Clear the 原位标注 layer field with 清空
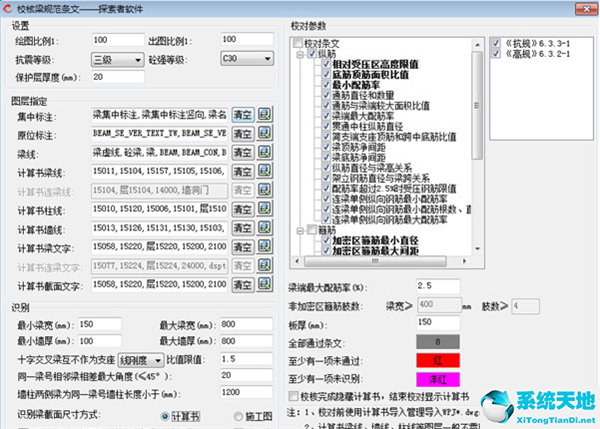 click(243, 134)
